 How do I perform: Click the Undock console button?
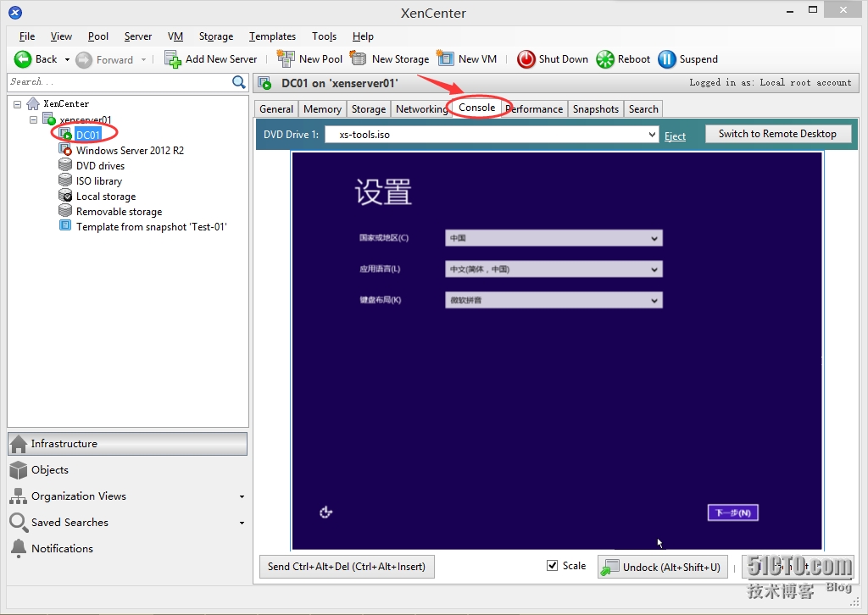(664, 567)
